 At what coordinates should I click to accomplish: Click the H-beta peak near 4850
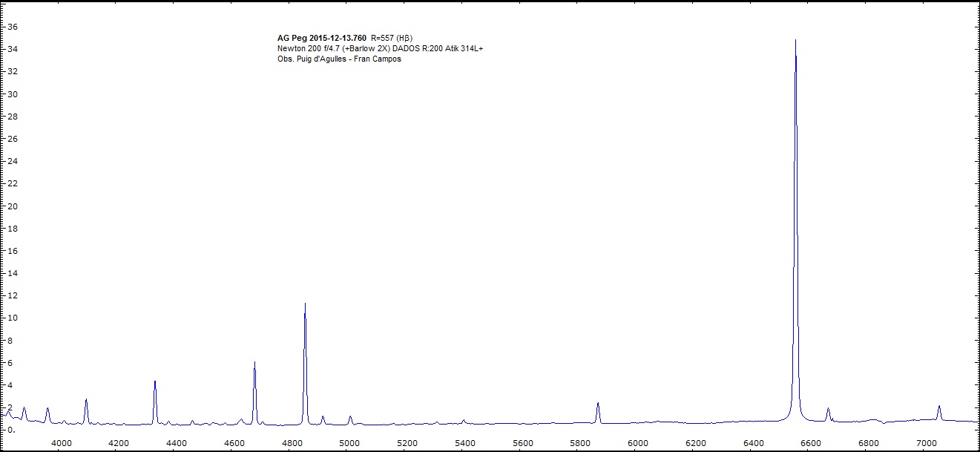pos(305,304)
